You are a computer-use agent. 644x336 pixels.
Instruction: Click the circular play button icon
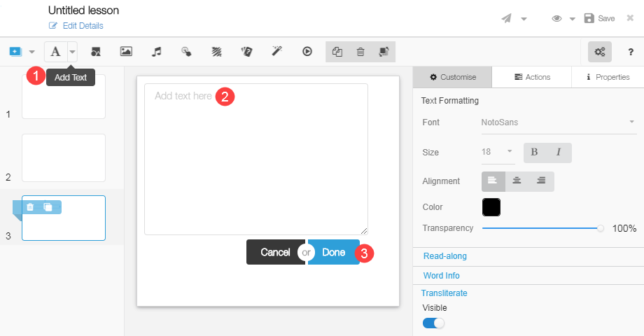[307, 52]
